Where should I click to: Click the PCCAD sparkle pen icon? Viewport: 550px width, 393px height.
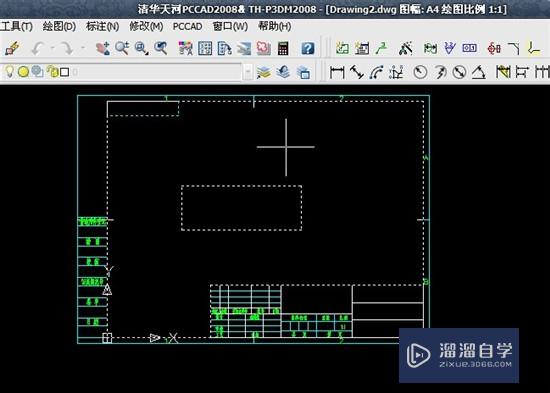click(405, 48)
